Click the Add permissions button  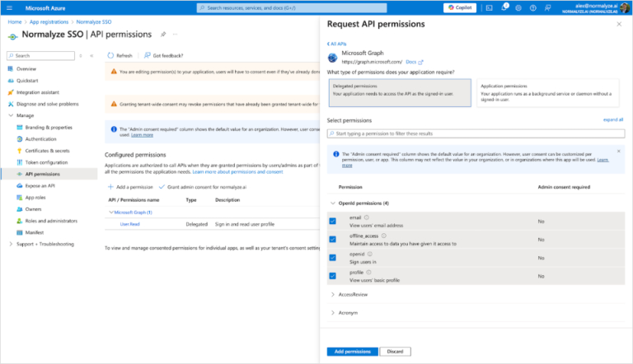353,352
